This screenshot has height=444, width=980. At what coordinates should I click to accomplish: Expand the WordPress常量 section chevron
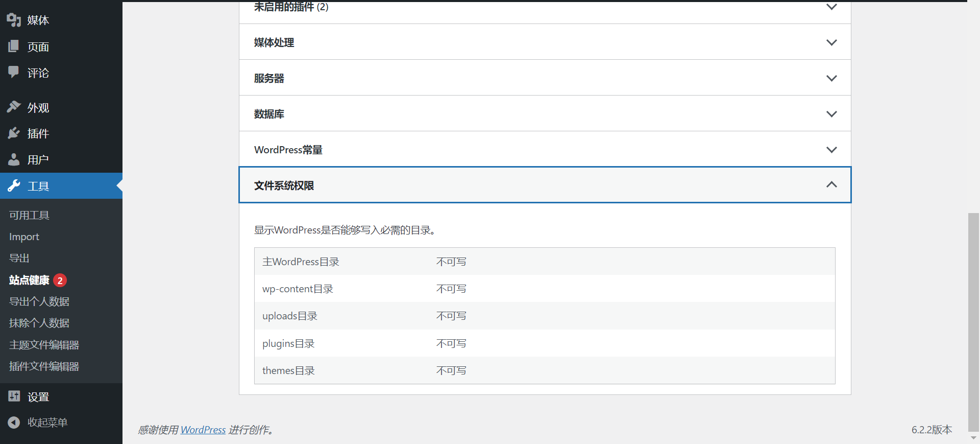point(831,150)
